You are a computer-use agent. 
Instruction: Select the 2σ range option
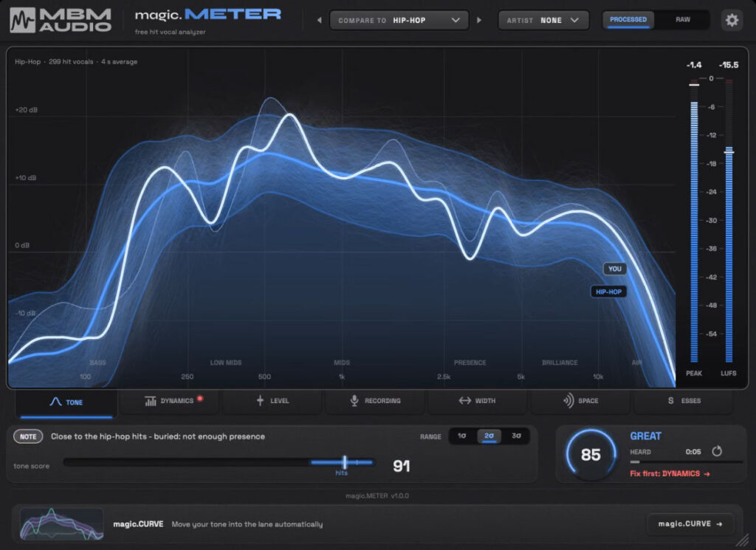pos(489,436)
